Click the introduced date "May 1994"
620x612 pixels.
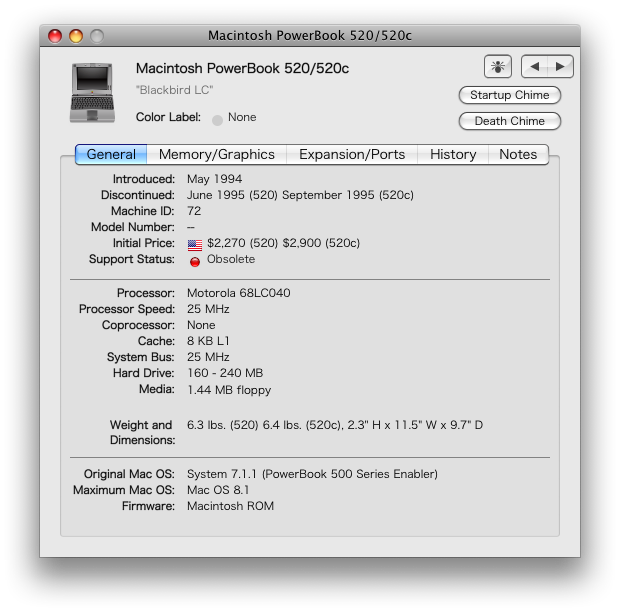(214, 179)
